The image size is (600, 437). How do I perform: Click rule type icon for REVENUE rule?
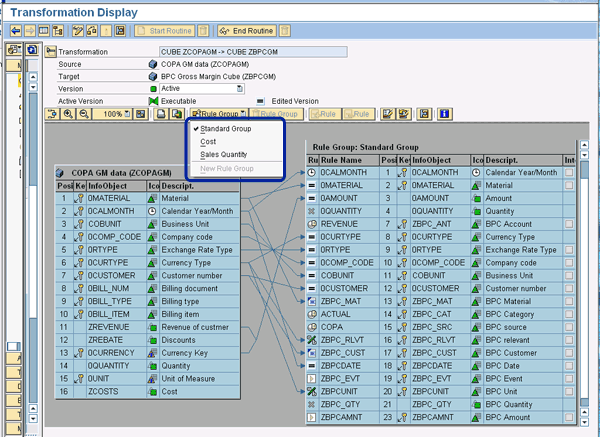click(313, 224)
